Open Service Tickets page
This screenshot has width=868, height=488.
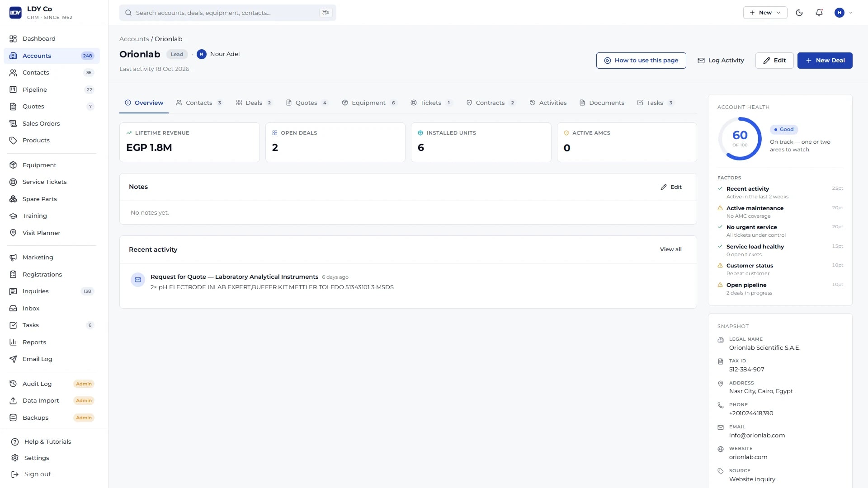coord(52,182)
